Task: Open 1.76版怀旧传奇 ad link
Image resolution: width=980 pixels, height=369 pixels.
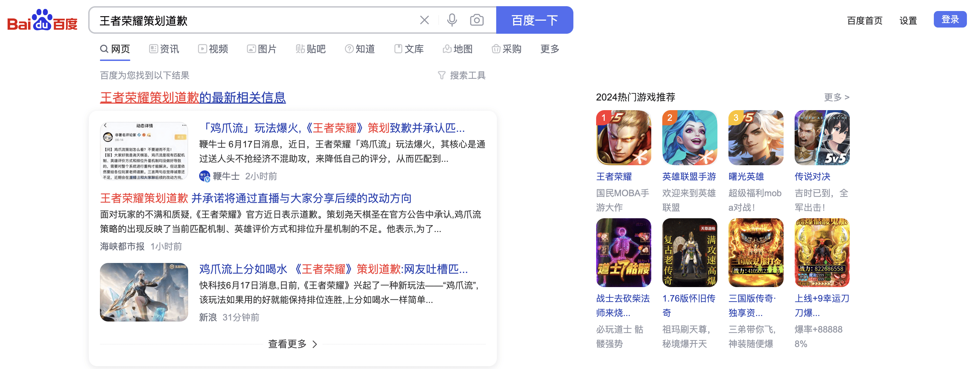Action: coord(689,306)
